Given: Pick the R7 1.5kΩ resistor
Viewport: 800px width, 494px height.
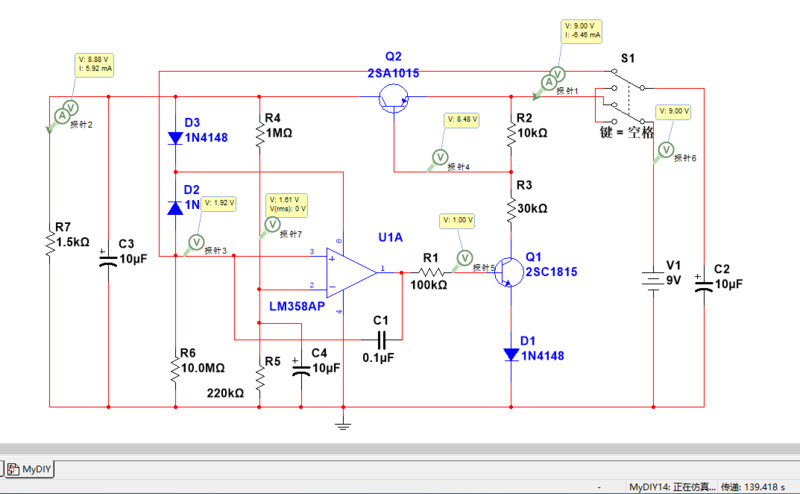Looking at the screenshot, I should [x=50, y=241].
